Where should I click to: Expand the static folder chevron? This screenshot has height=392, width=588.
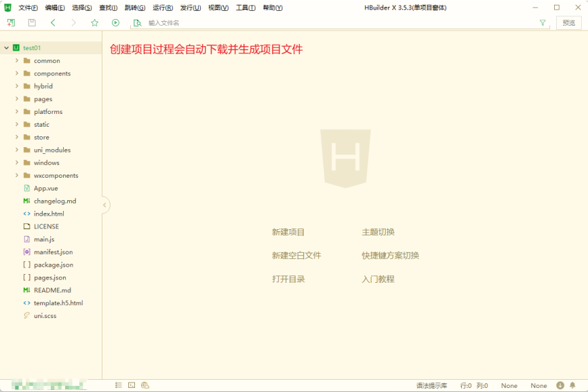[16, 124]
